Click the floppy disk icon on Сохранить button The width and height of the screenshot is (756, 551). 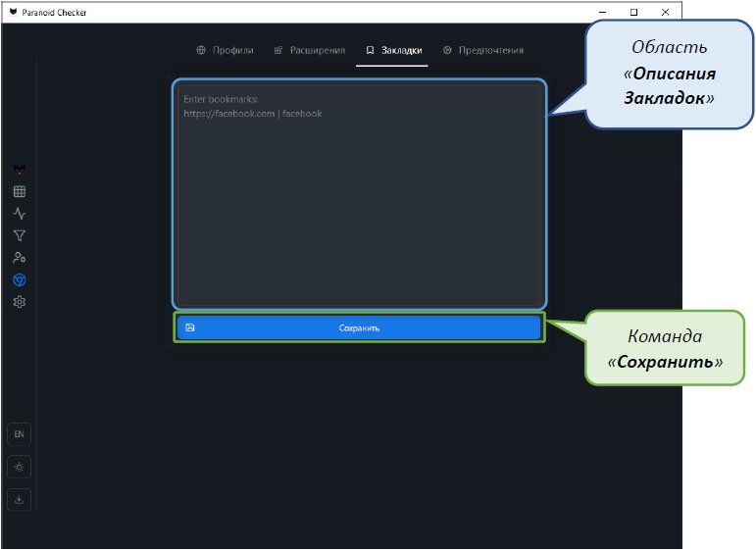190,327
